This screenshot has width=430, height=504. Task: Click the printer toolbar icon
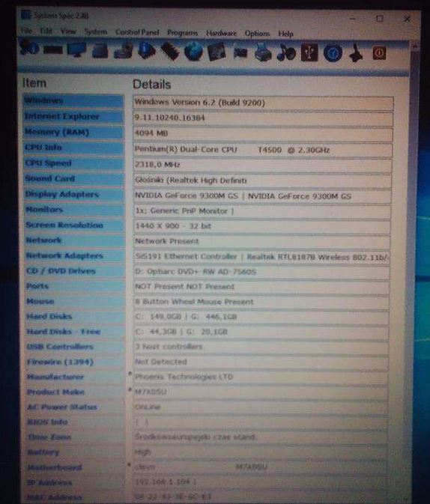[263, 53]
